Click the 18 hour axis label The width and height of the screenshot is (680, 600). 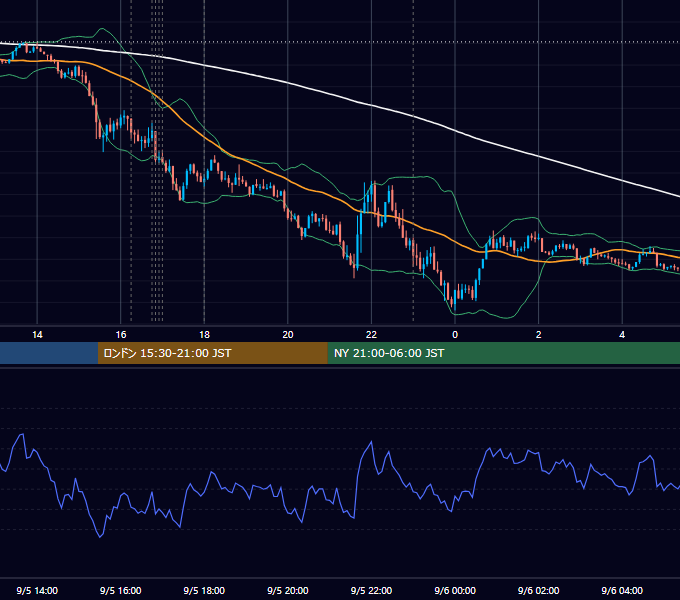pos(204,335)
